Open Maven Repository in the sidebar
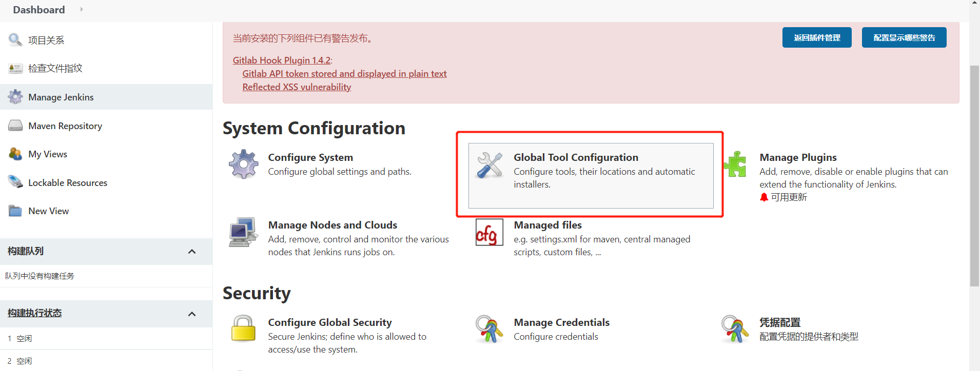Viewport: 980px width, 371px height. point(65,126)
